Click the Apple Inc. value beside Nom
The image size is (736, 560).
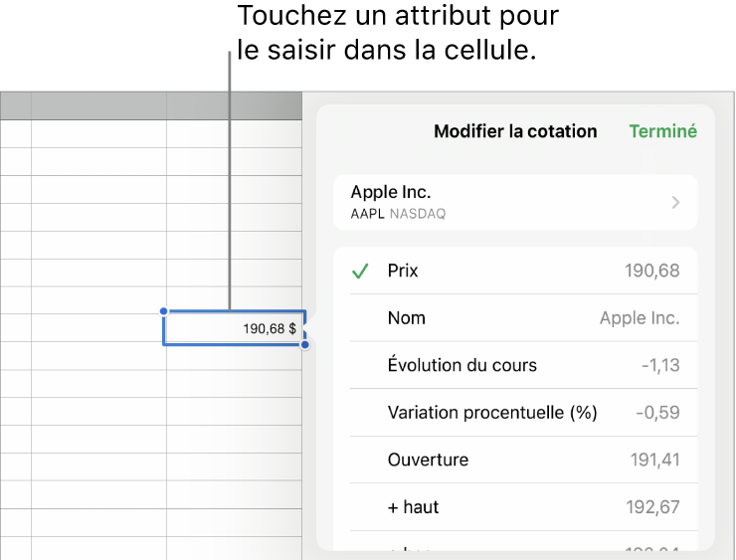click(640, 318)
